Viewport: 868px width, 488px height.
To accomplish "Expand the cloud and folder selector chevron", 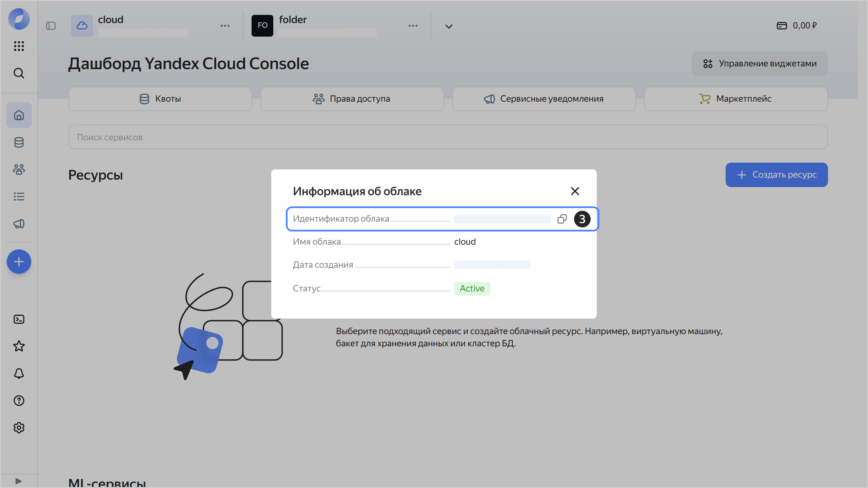I will tap(448, 26).
